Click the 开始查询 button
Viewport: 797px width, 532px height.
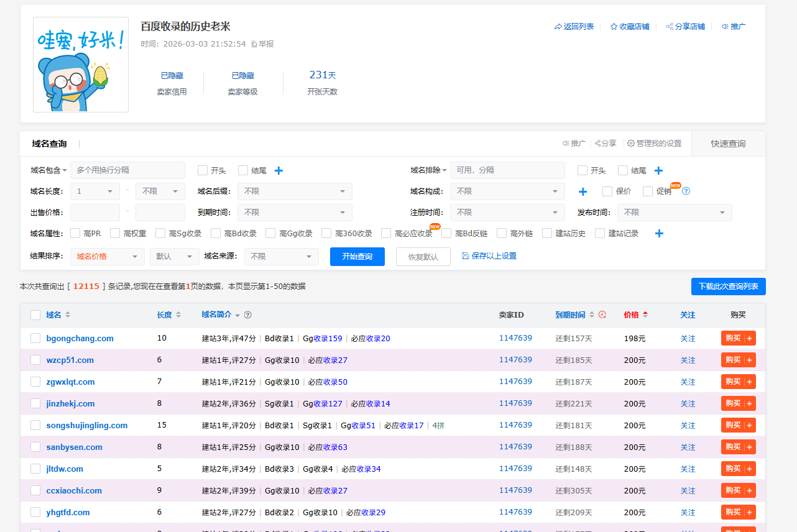(x=357, y=257)
